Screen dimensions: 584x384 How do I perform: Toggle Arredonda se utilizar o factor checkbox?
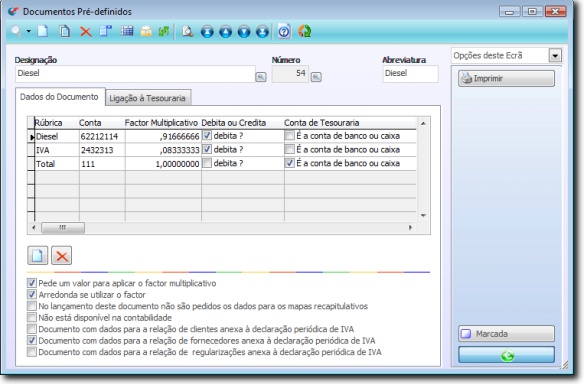32,295
